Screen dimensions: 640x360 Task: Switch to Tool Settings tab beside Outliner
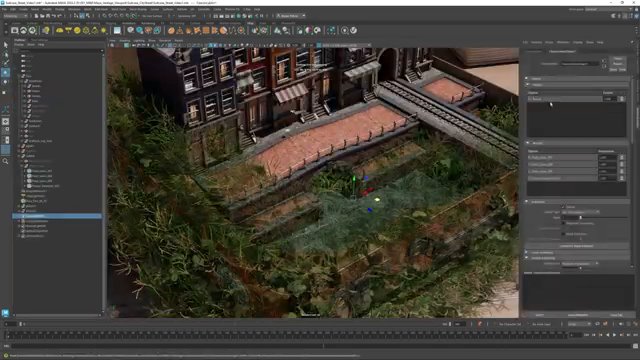point(40,40)
